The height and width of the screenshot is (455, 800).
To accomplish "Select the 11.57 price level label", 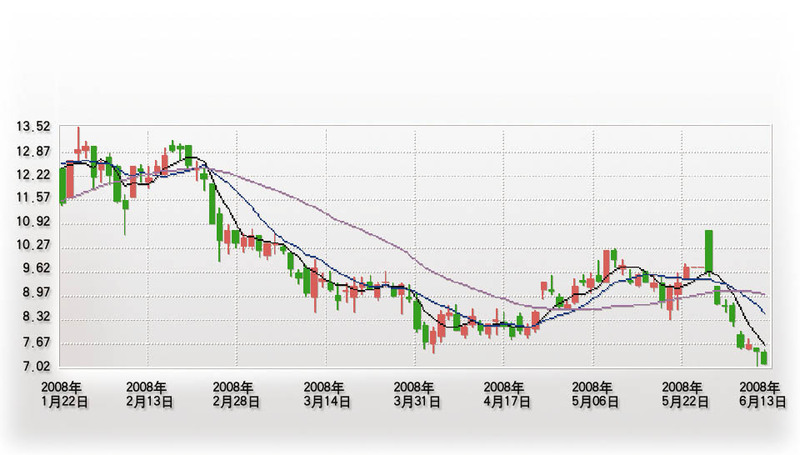I will click(x=34, y=198).
